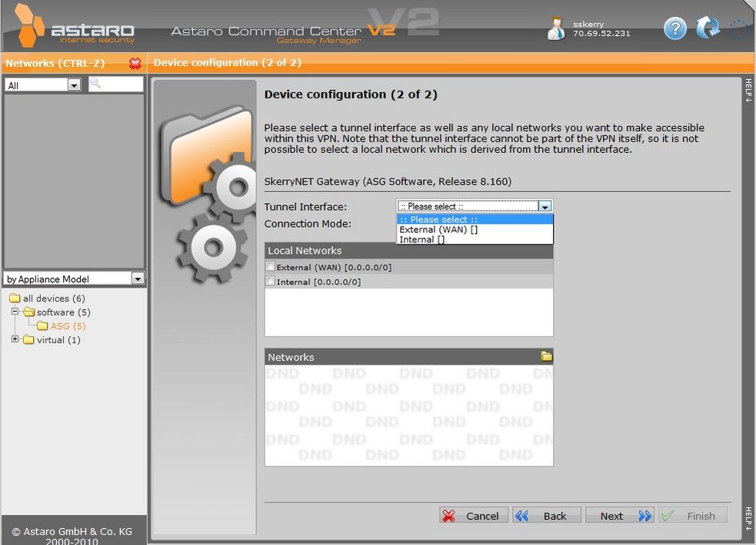Expand the top HELP side tab
This screenshot has width=756, height=545.
pyautogui.click(x=748, y=91)
